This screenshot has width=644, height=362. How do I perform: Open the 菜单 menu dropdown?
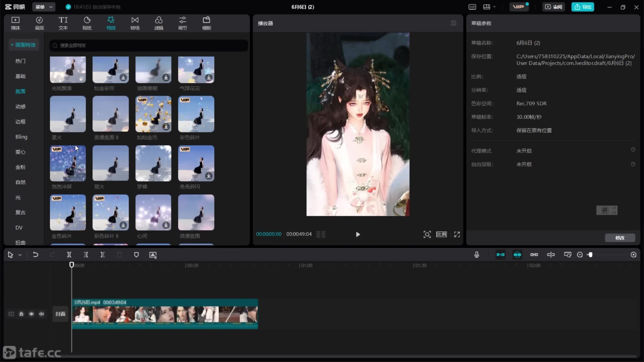(44, 7)
